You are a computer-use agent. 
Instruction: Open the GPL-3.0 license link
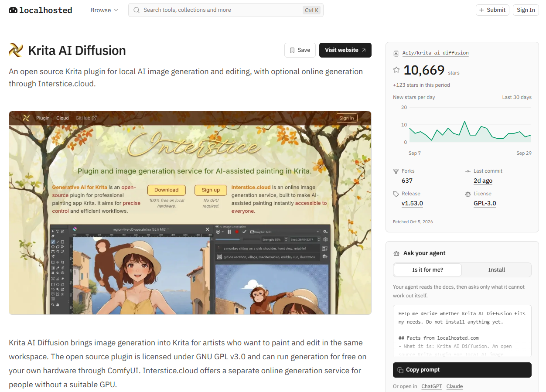485,203
